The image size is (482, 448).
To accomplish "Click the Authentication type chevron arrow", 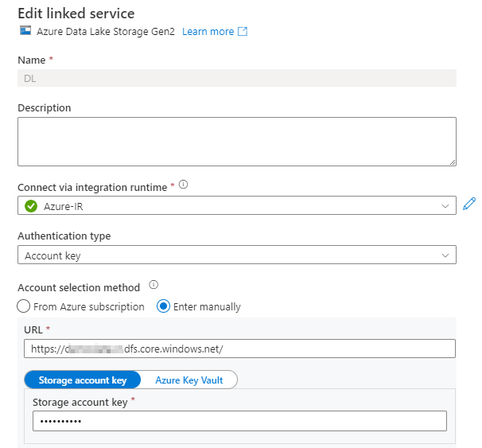I will 445,255.
